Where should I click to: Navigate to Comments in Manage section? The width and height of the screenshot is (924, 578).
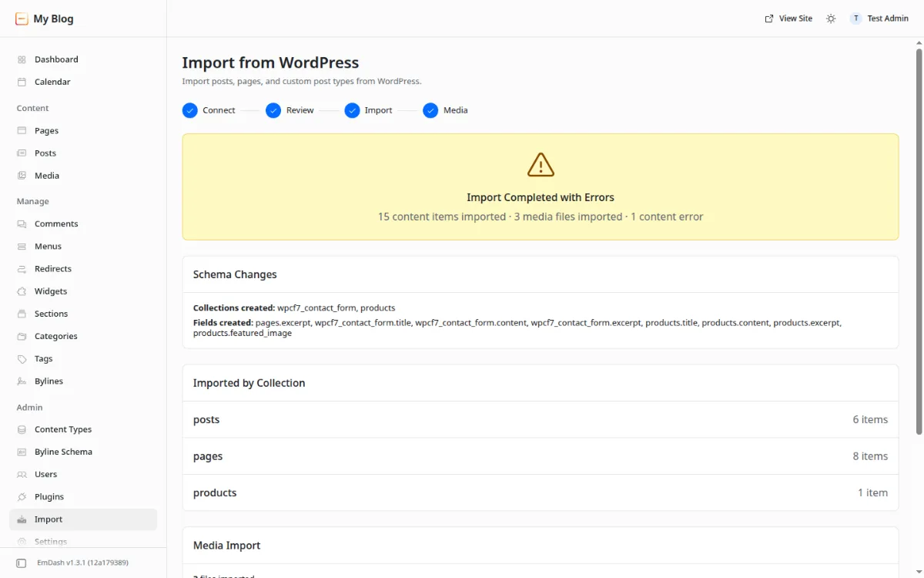(83, 224)
